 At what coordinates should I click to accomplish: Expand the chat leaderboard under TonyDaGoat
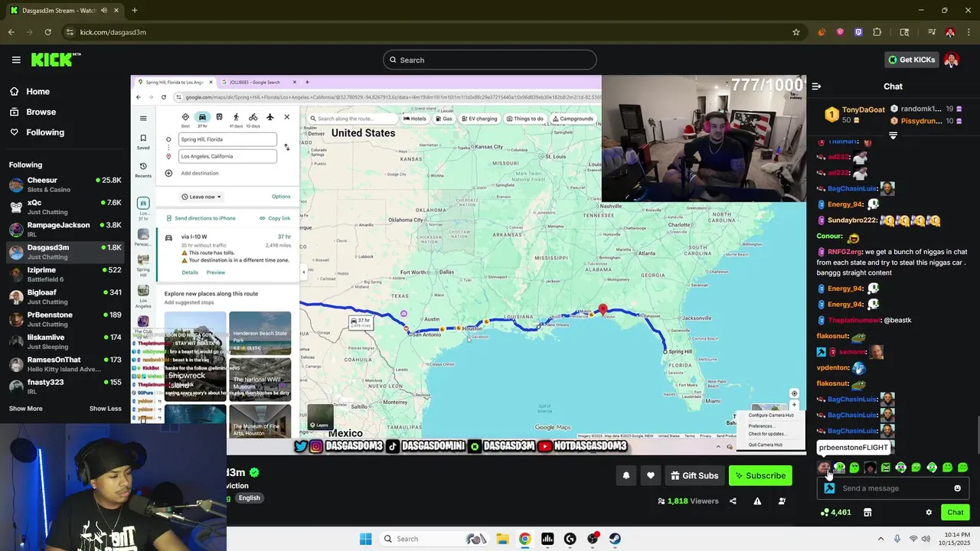(x=893, y=135)
